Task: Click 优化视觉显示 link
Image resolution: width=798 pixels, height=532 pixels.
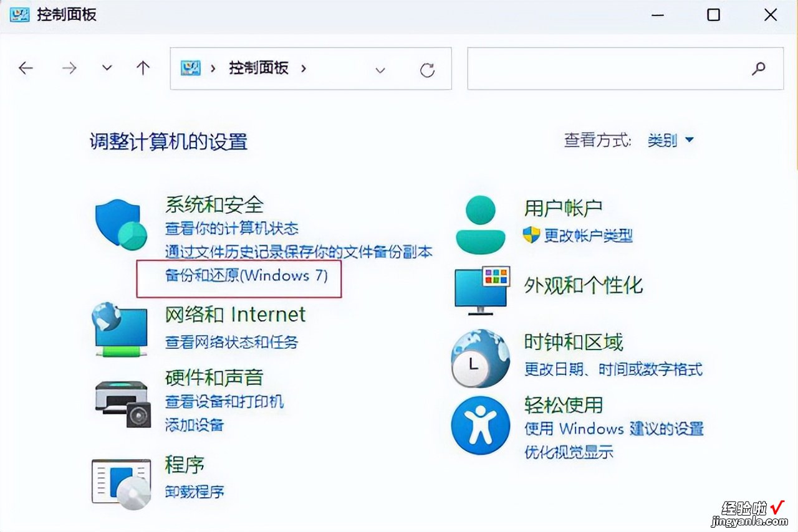Action: [x=569, y=452]
